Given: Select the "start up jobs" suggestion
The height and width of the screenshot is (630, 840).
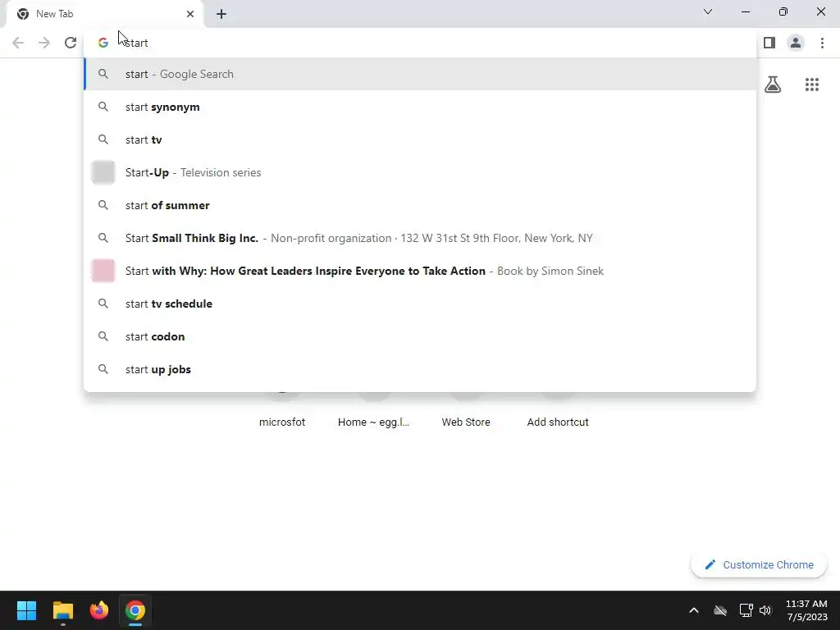Looking at the screenshot, I should click(420, 369).
